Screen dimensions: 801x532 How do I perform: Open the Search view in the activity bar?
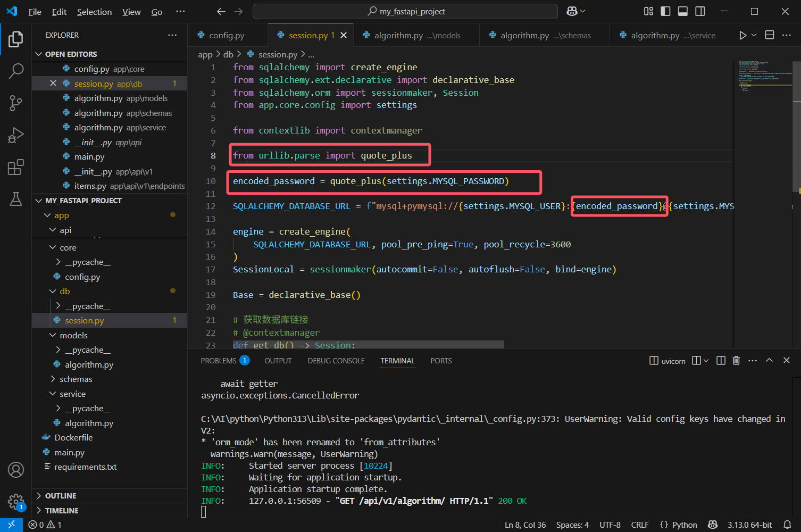pyautogui.click(x=16, y=71)
